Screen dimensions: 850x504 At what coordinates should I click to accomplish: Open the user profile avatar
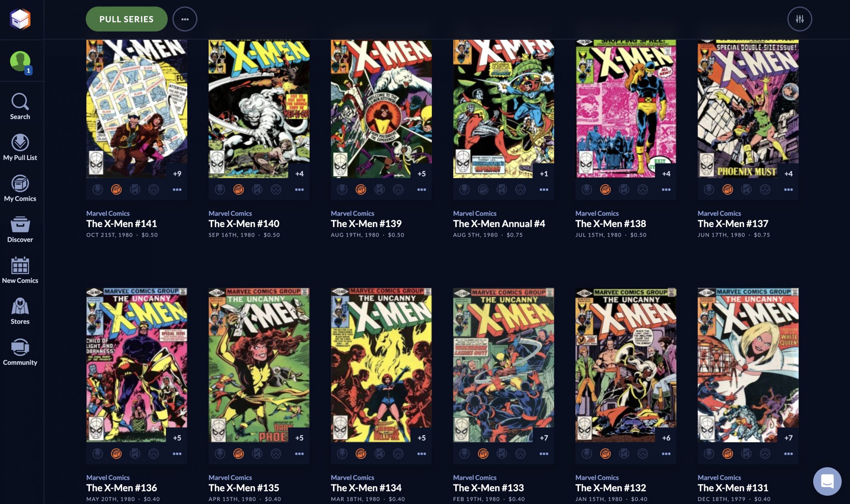(20, 61)
